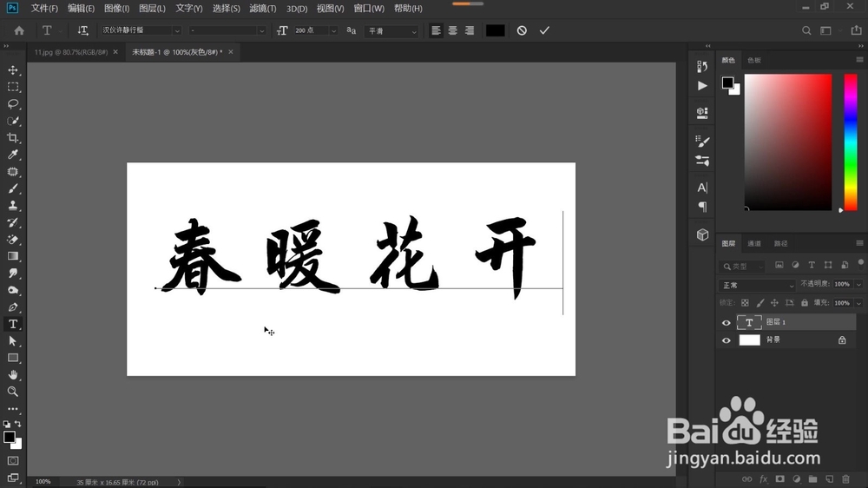Cancel current text edits
Viewport: 868px width, 488px height.
point(522,30)
